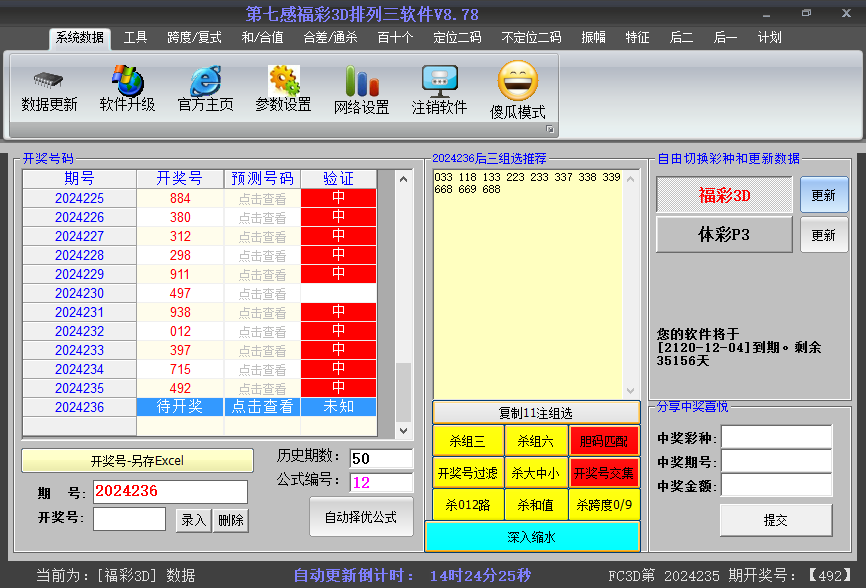Focus the empty 开奖号 input field
866x588 pixels.
tap(129, 518)
